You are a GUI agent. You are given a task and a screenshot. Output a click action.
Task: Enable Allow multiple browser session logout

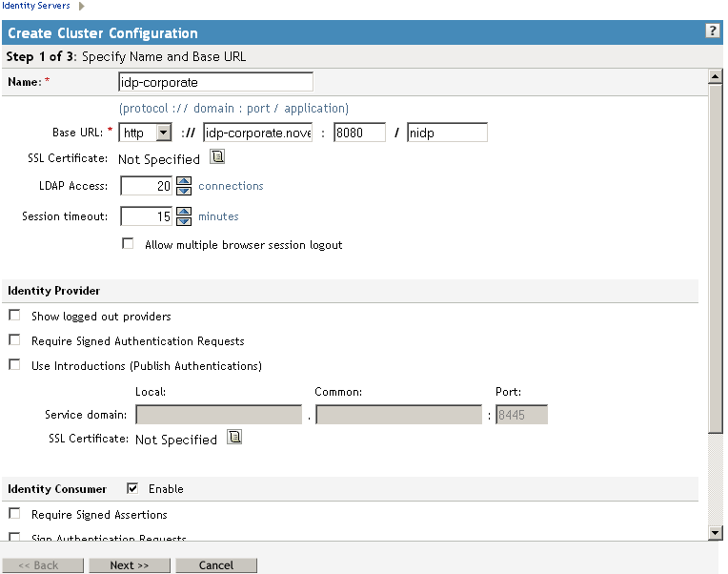tap(128, 244)
